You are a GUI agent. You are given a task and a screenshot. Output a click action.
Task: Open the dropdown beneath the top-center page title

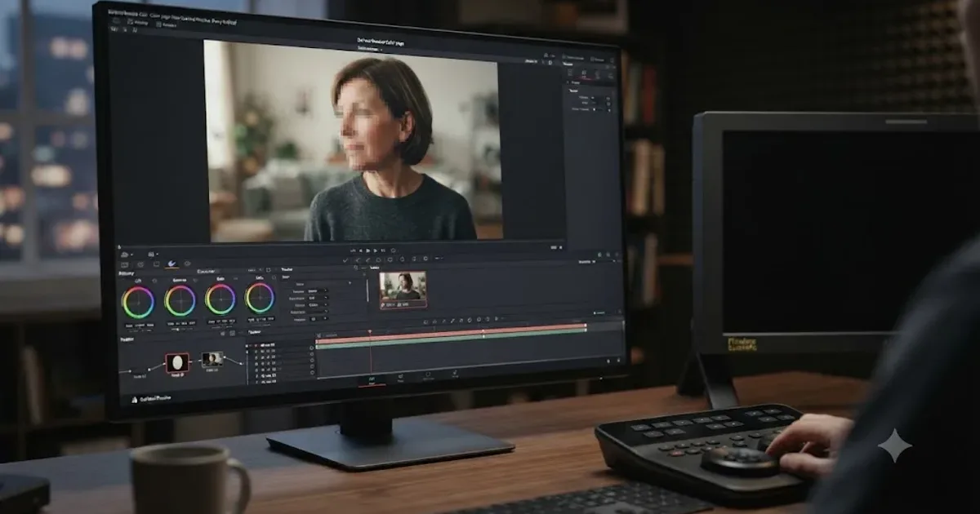coord(369,49)
